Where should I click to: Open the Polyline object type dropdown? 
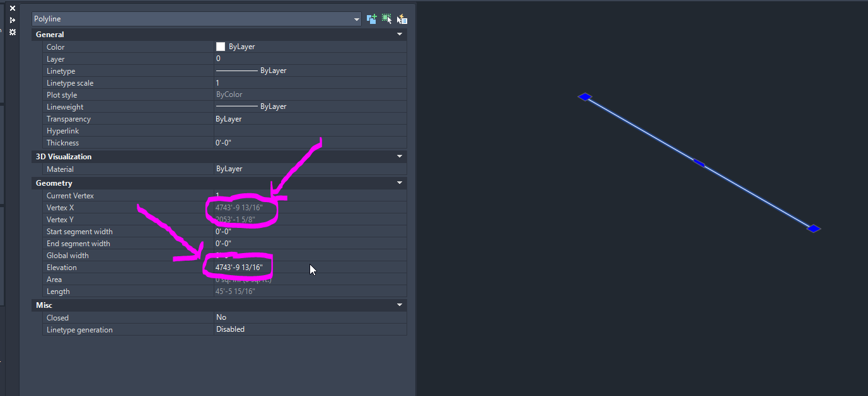point(356,18)
